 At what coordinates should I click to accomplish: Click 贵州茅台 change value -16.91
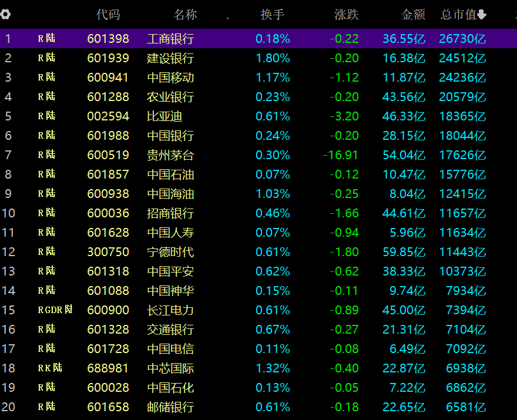[x=341, y=155]
